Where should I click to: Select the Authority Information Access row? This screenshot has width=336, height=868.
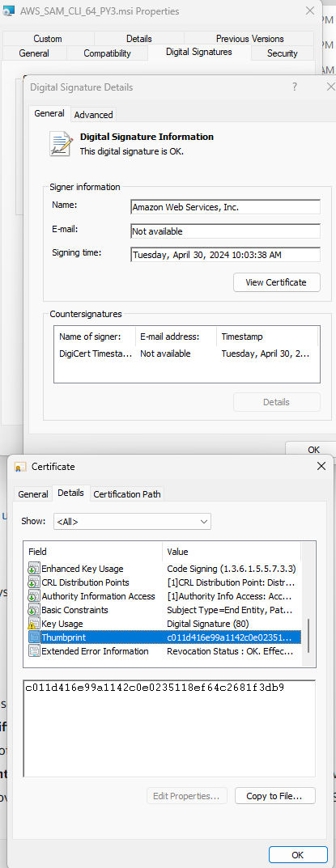[164, 596]
